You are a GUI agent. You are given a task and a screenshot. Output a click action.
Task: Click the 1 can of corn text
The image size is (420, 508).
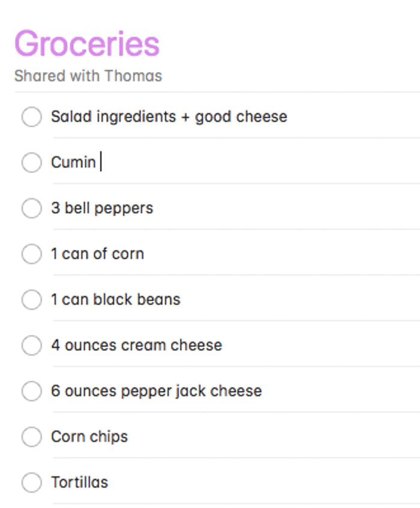(97, 254)
